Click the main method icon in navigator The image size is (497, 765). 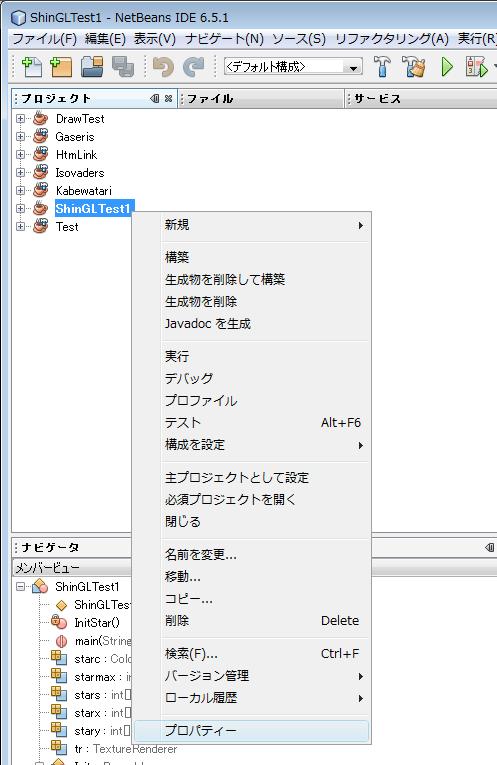61,641
